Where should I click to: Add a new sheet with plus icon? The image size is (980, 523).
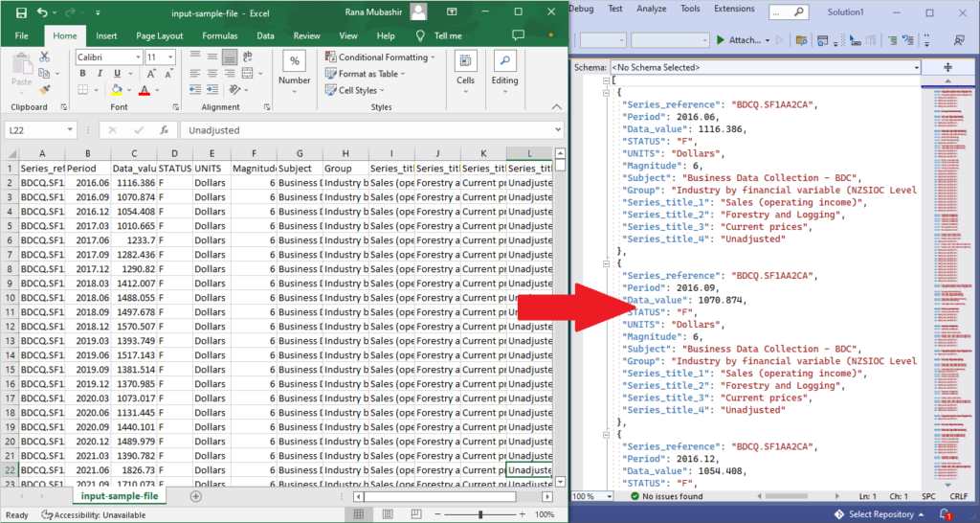coord(195,496)
